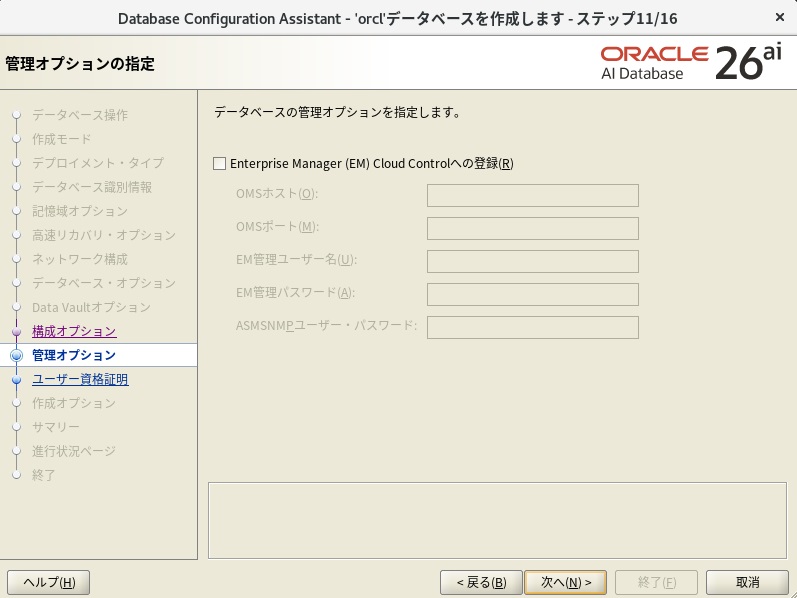Click the ASMSNMPユーザー・パスワード input field
Image resolution: width=797 pixels, height=598 pixels.
coord(533,327)
